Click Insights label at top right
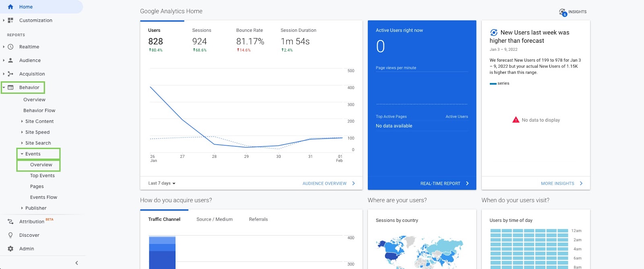The image size is (644, 269). [x=577, y=12]
